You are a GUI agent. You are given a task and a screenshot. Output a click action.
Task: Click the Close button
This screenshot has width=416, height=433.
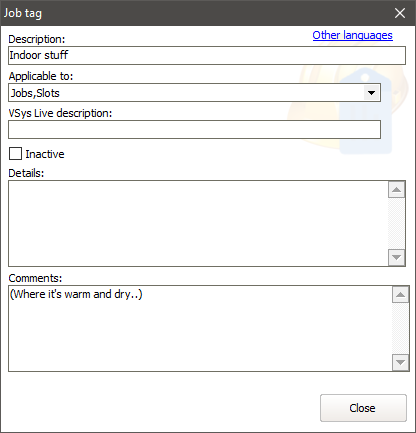363,408
